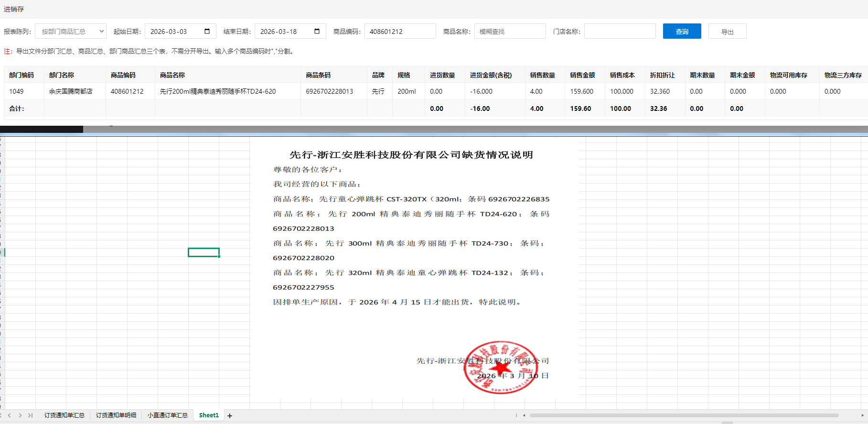Jump to last sheet tab arrow
The image size is (868, 424).
pyautogui.click(x=30, y=415)
